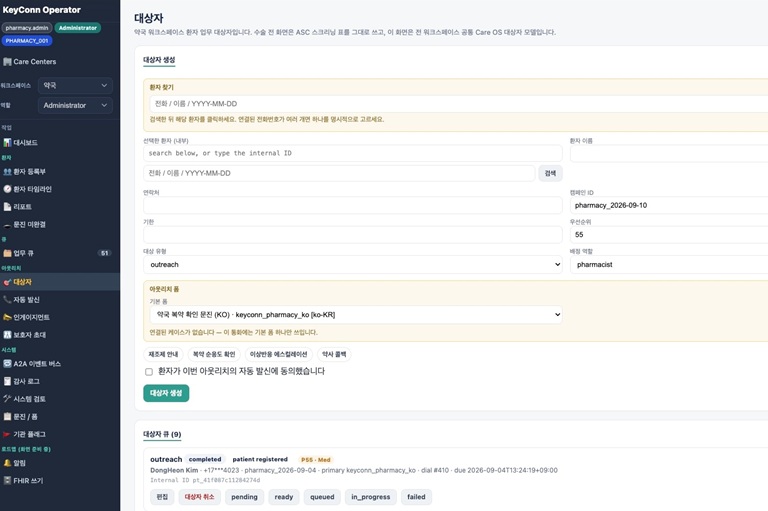Open the Care Centers building icon

pos(7,62)
